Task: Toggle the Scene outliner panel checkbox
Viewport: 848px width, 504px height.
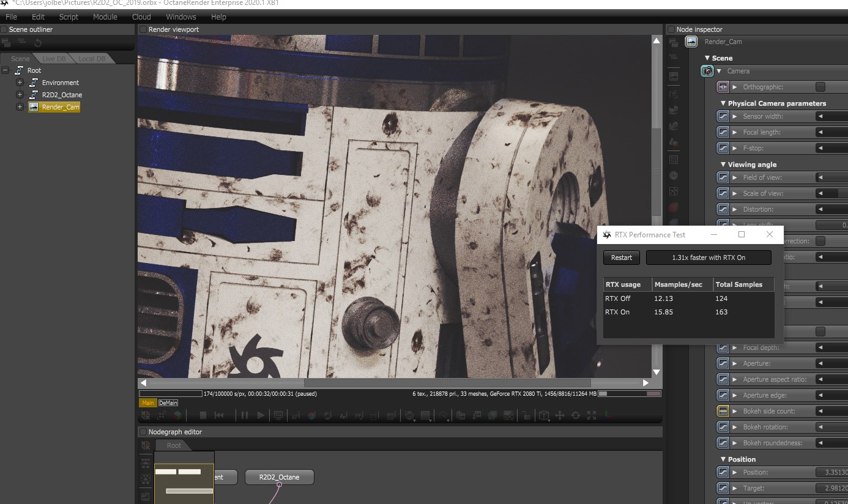Action: click(x=4, y=29)
